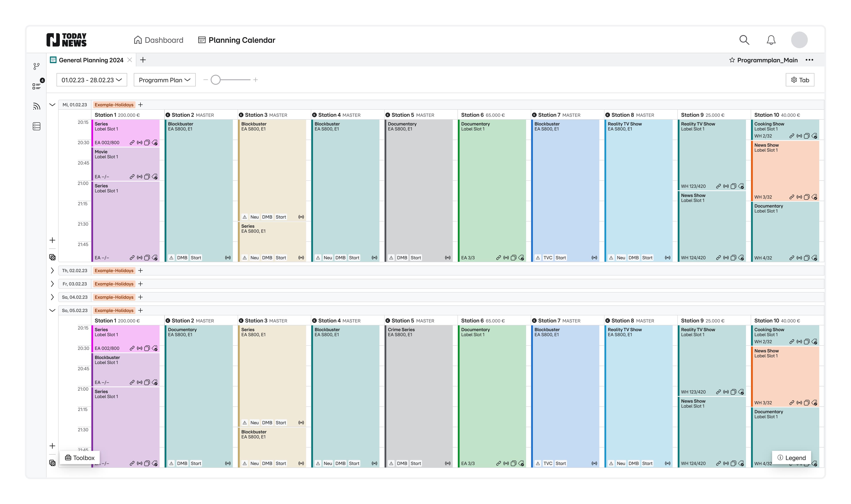Viewport: 851px width, 504px height.
Task: Open the feed icon in left sidebar
Action: 37,106
